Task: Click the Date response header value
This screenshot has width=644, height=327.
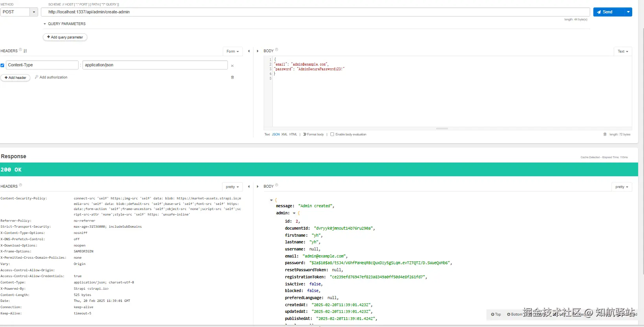Action: click(102, 301)
